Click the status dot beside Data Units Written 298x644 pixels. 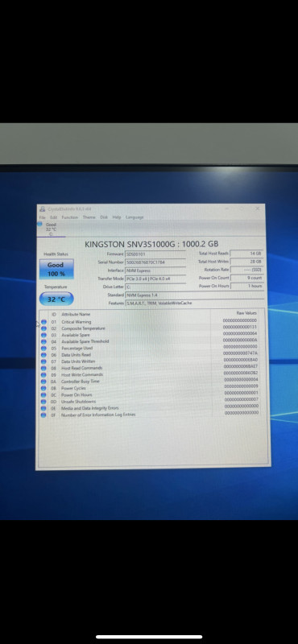(43, 361)
